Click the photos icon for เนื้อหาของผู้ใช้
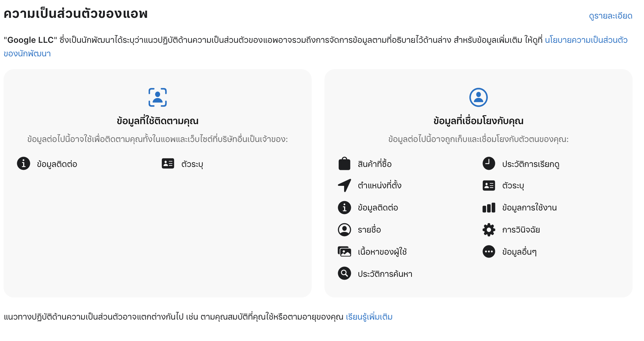This screenshot has height=341, width=644. point(344,251)
